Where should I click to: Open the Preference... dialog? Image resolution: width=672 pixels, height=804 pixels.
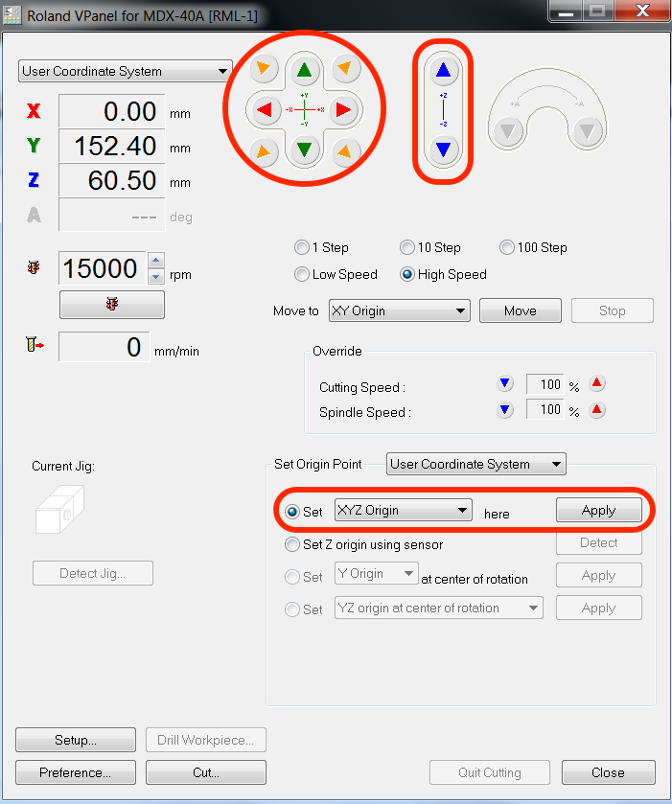[76, 772]
